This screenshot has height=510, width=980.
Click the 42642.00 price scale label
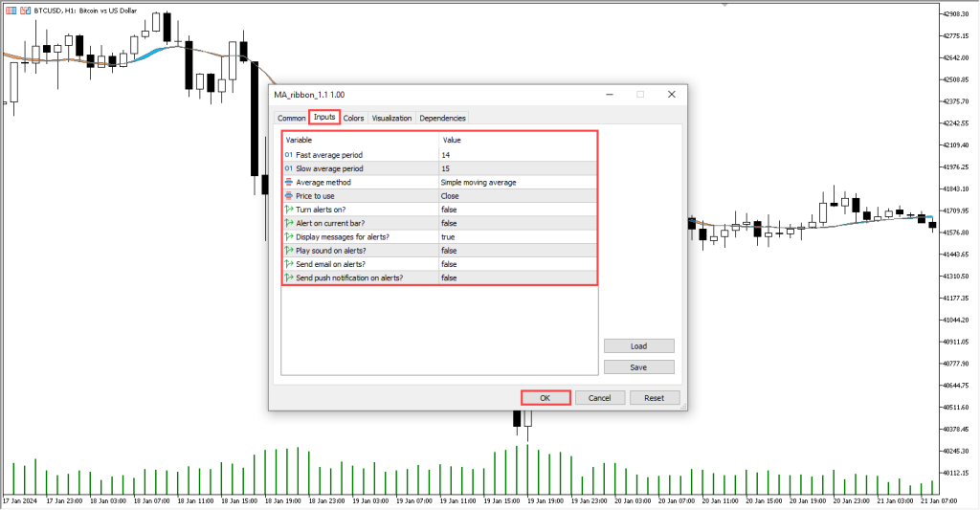(956, 58)
